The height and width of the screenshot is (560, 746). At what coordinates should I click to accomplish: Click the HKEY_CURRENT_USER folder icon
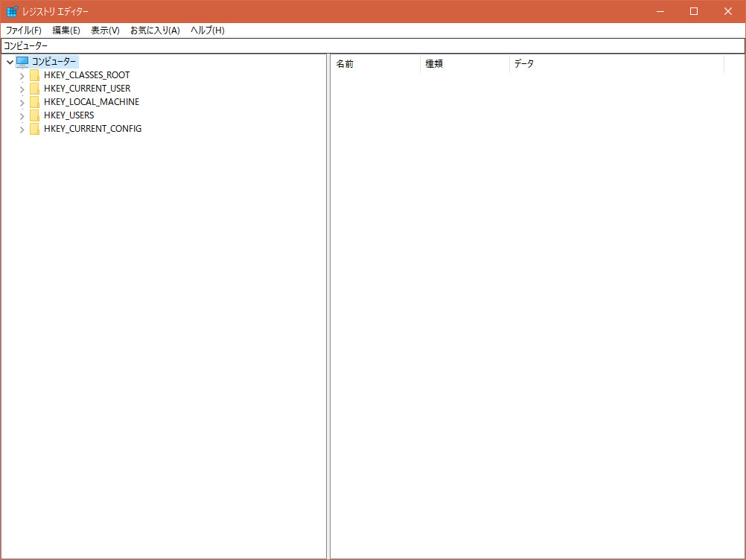click(34, 89)
